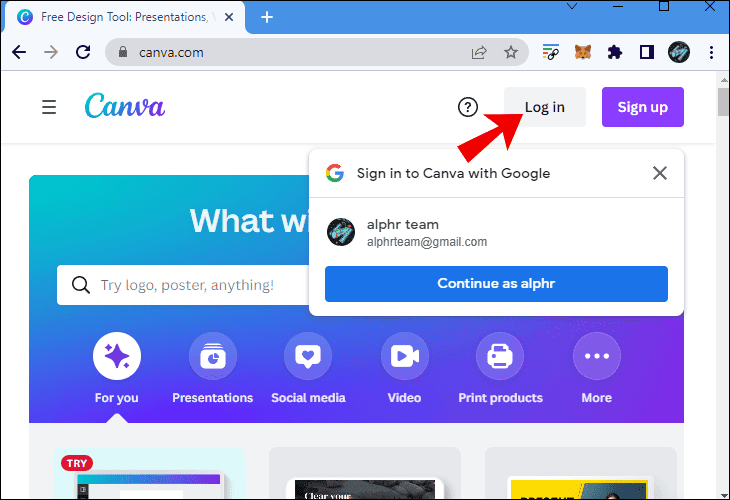Open a new browser tab
The height and width of the screenshot is (500, 730).
tap(267, 17)
